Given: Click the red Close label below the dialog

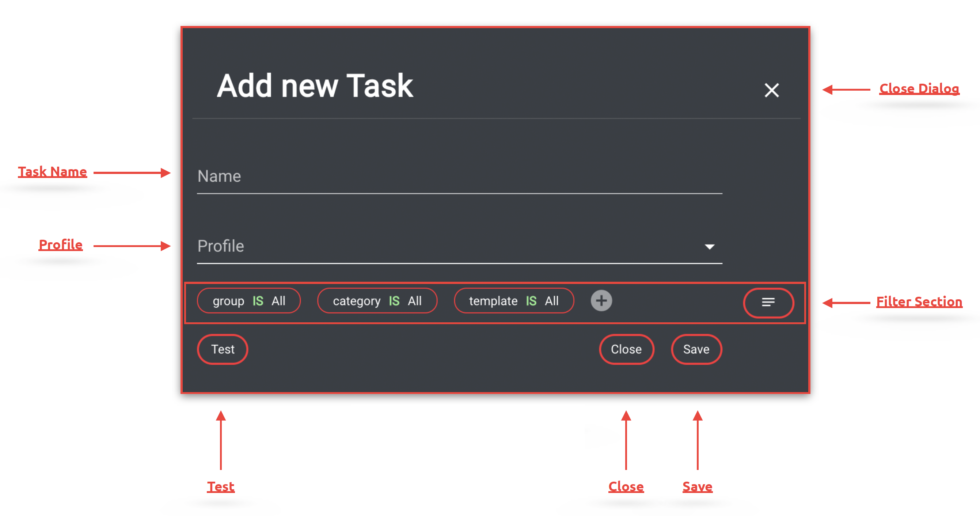Looking at the screenshot, I should pyautogui.click(x=626, y=486).
